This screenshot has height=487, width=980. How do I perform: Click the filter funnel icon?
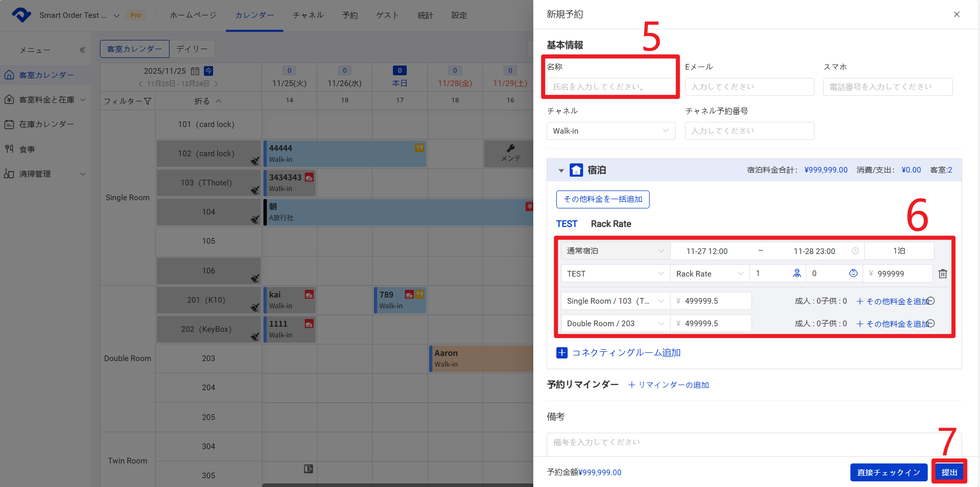[148, 101]
